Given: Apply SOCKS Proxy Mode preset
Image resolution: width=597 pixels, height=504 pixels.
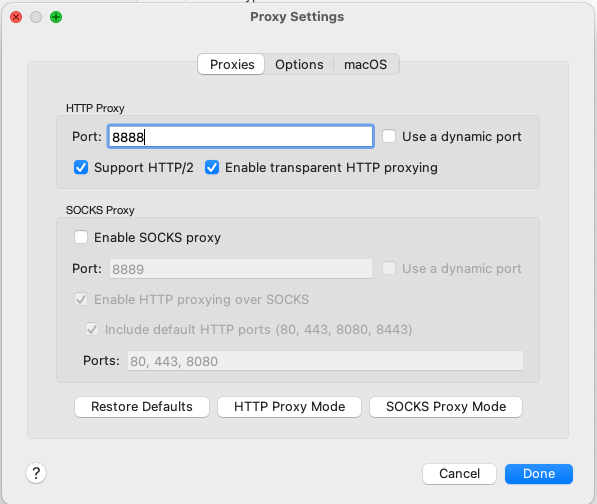Looking at the screenshot, I should 446,407.
